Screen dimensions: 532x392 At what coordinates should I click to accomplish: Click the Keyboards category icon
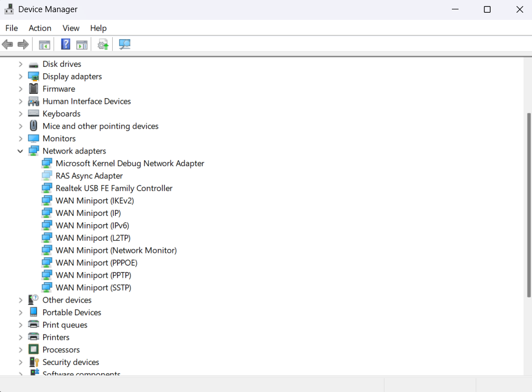[34, 114]
